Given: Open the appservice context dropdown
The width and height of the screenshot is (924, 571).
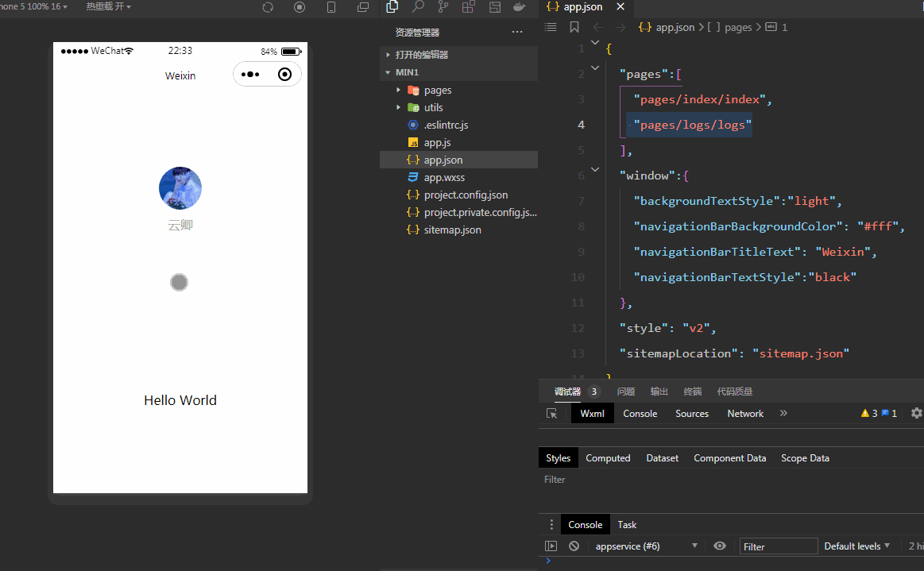Looking at the screenshot, I should point(647,546).
